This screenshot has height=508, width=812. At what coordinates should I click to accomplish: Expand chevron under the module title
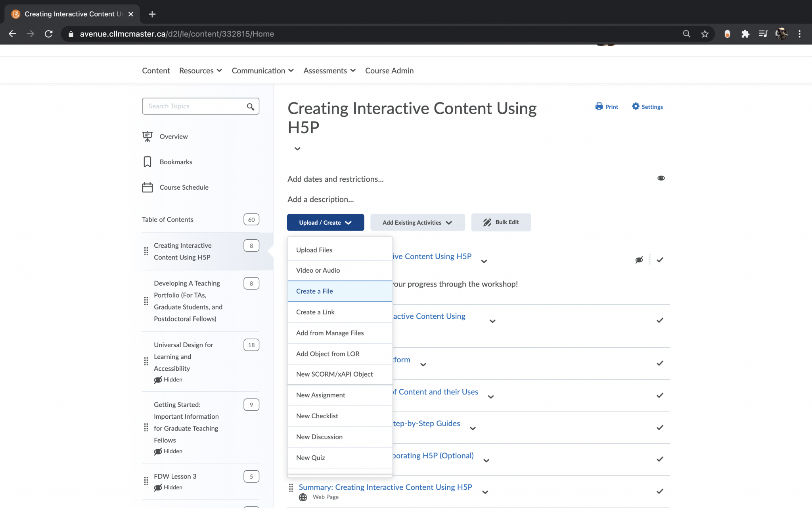pos(297,149)
